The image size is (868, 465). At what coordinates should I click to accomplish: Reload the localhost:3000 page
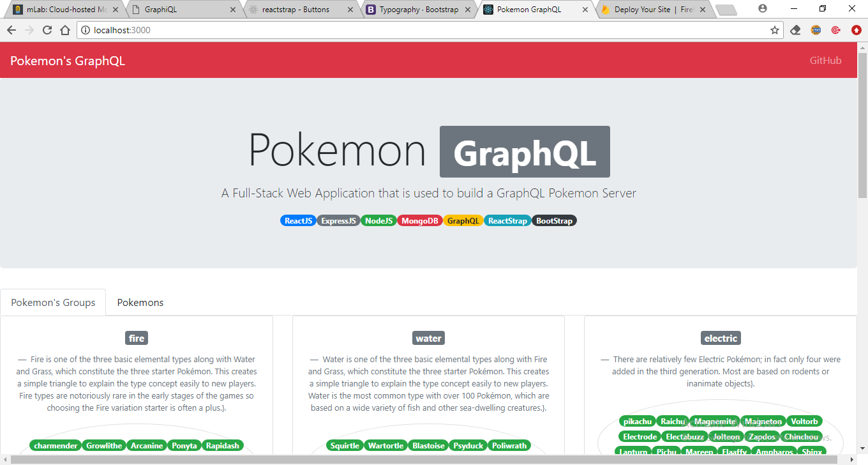tap(47, 29)
